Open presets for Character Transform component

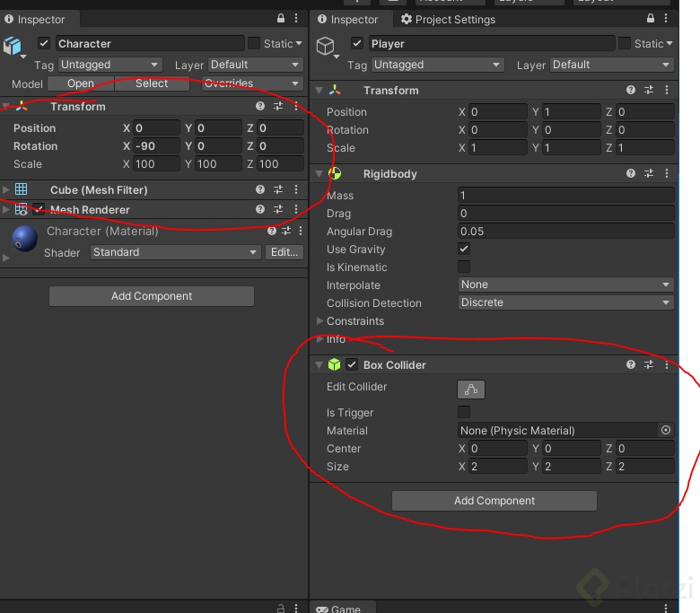(x=278, y=106)
